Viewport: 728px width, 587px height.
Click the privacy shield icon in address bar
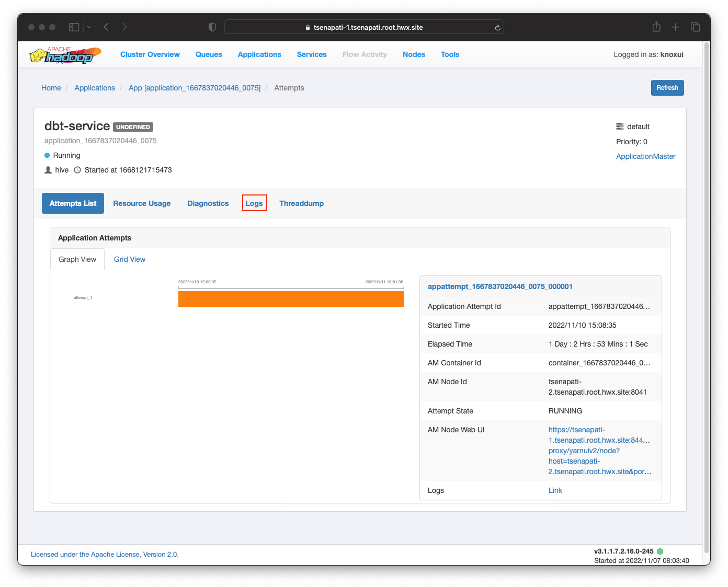(212, 27)
